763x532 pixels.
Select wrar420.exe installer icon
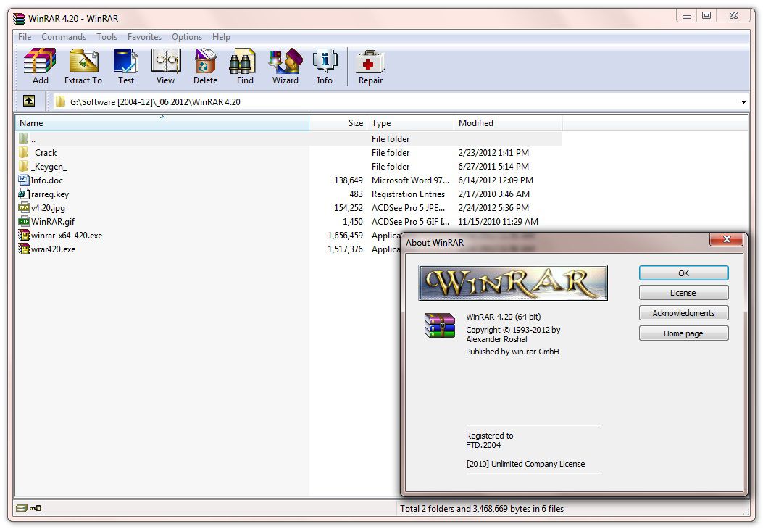coord(23,249)
